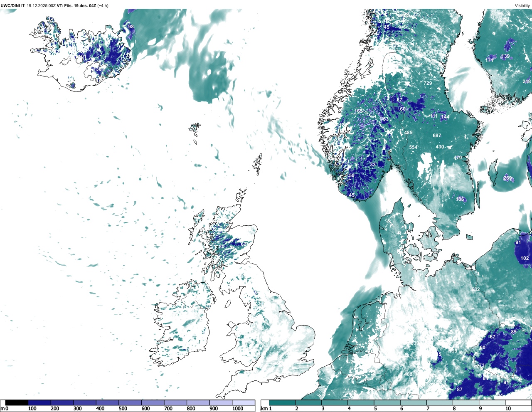This screenshot has width=532, height=412.
Task: Click the '98' value east of Iceland
Action: tap(131, 27)
